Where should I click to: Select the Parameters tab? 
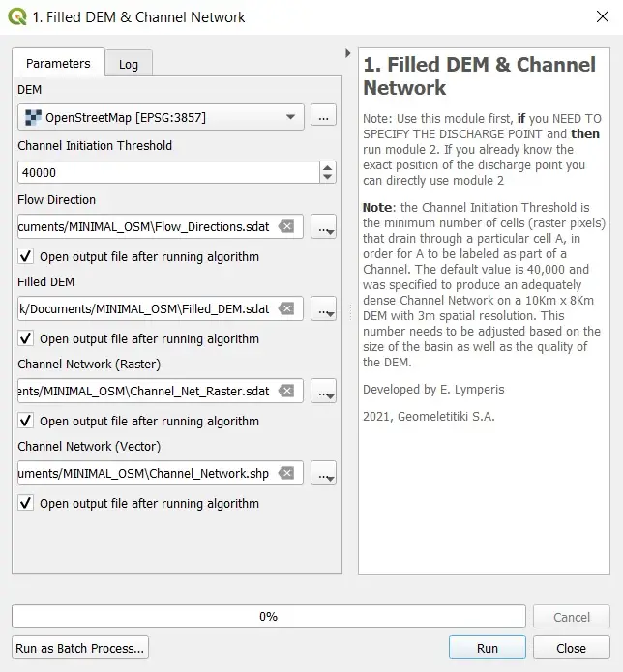pyautogui.click(x=58, y=63)
